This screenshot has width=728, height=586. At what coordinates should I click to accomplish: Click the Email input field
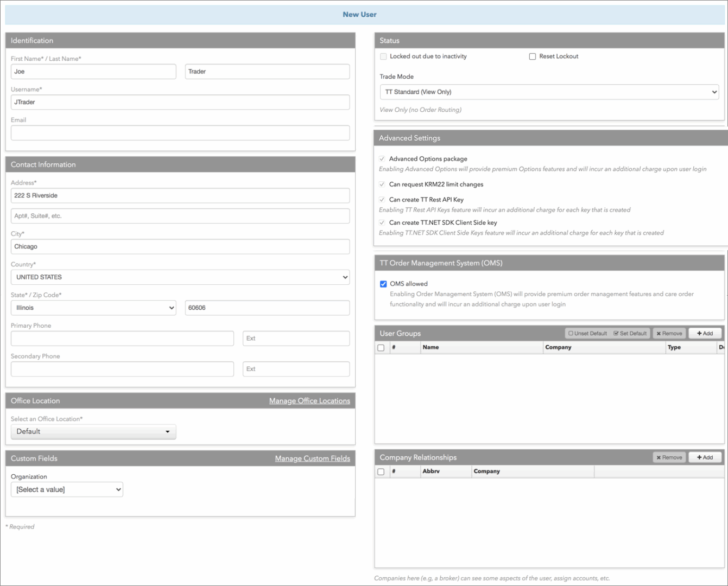coord(180,133)
